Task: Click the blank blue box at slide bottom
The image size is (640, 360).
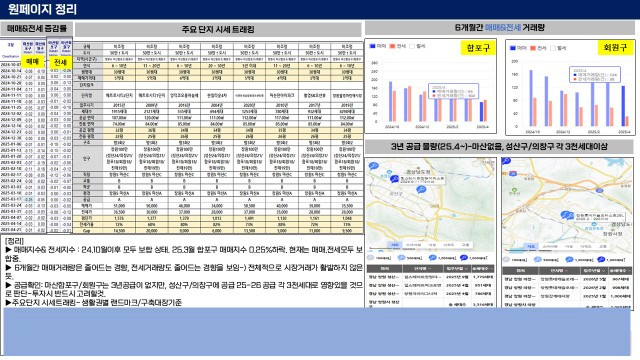Action: point(317,331)
